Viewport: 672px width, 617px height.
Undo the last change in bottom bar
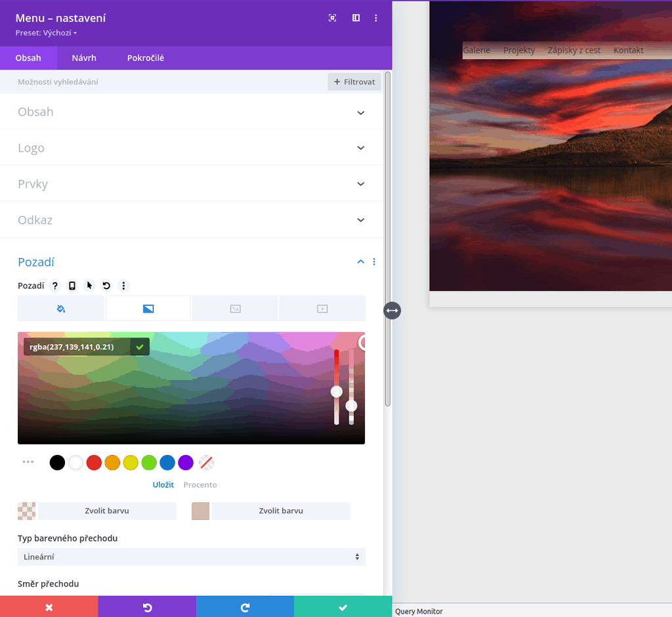coord(147,607)
